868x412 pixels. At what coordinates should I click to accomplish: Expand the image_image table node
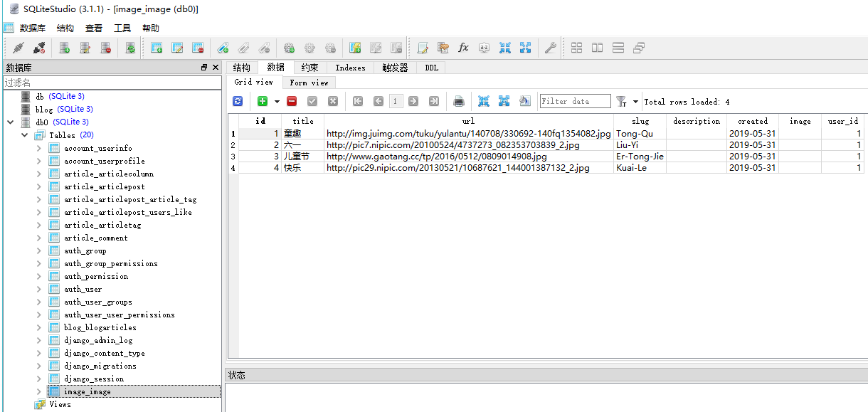(x=39, y=391)
